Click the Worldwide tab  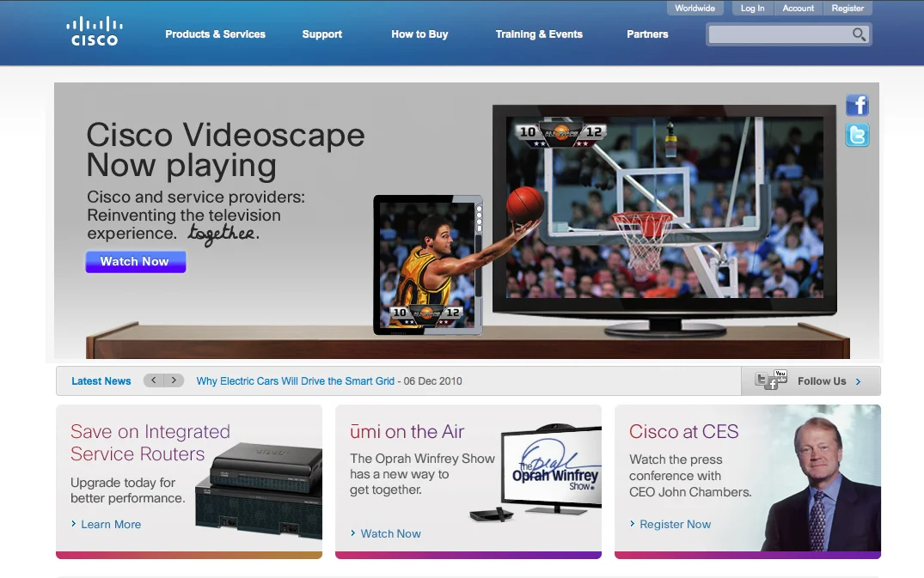(695, 9)
